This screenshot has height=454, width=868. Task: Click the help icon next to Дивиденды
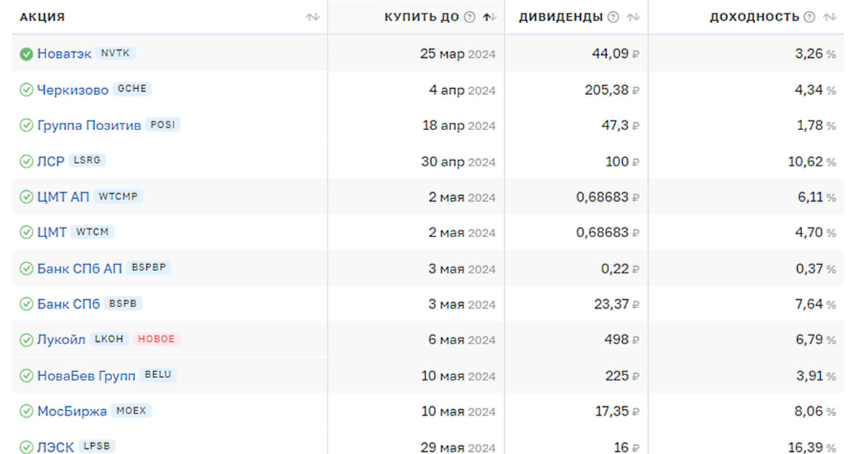tap(613, 17)
